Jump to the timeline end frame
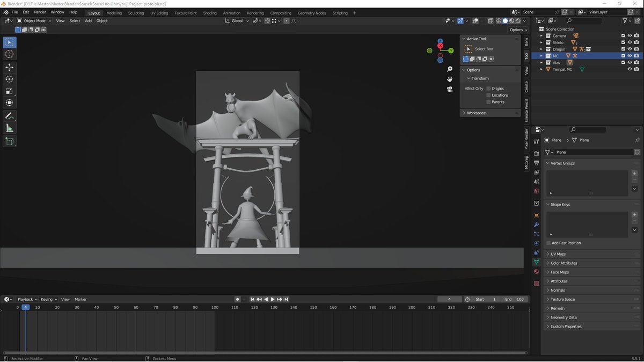This screenshot has height=362, width=644. point(287,299)
